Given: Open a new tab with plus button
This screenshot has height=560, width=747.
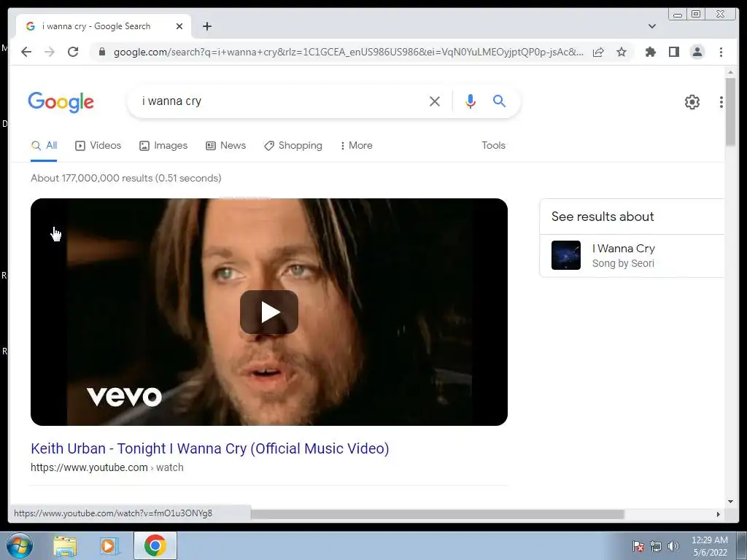Looking at the screenshot, I should 206,26.
